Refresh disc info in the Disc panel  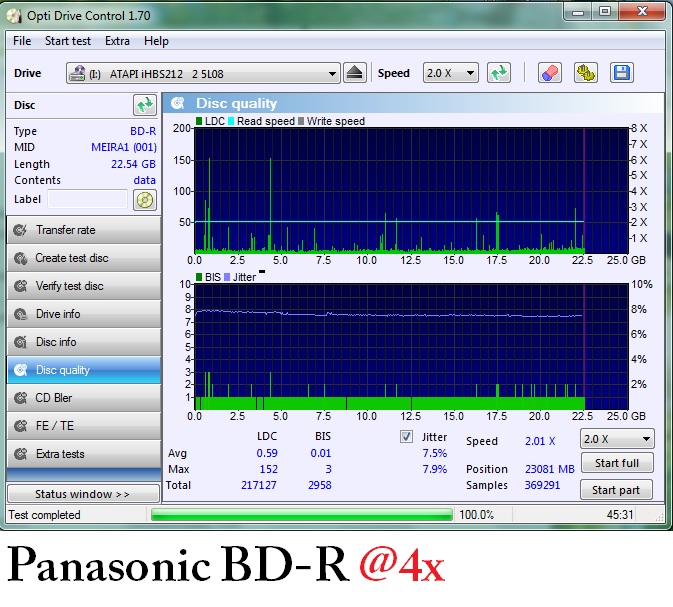pyautogui.click(x=145, y=105)
